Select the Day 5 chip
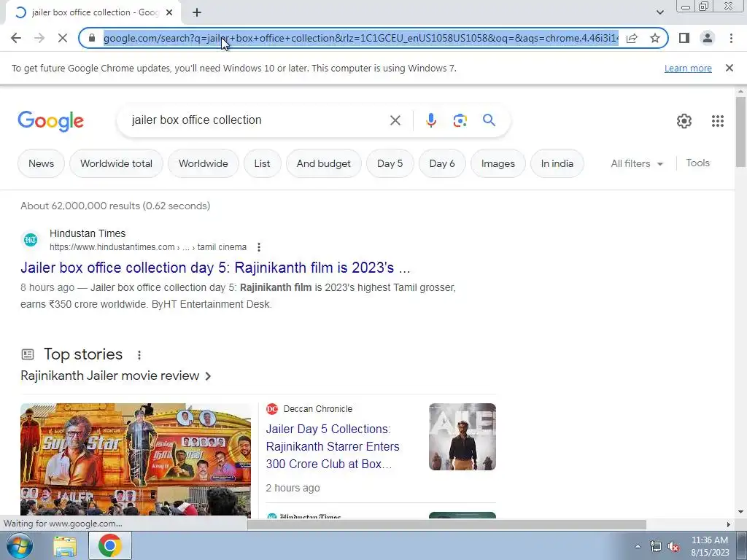This screenshot has width=747, height=560. coord(390,163)
